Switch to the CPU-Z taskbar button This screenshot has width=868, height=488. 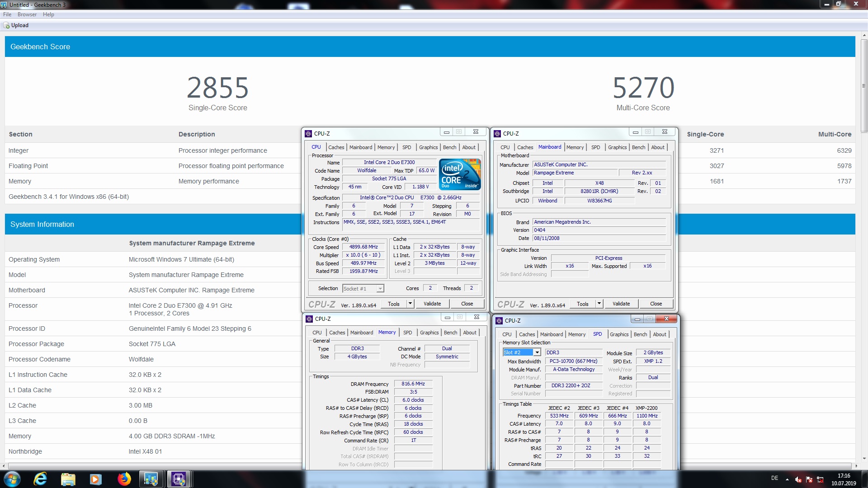click(179, 479)
